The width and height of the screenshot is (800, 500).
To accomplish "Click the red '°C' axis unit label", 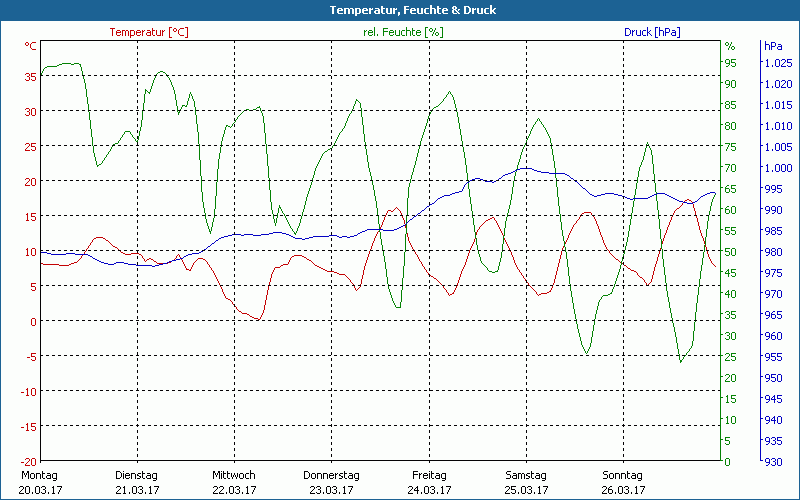I will coord(31,46).
